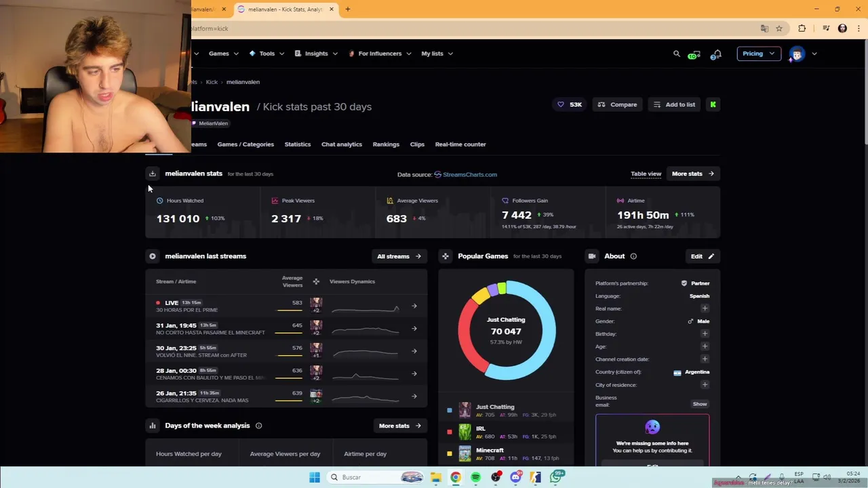
Task: Click the heart 53K favorites button
Action: [570, 104]
